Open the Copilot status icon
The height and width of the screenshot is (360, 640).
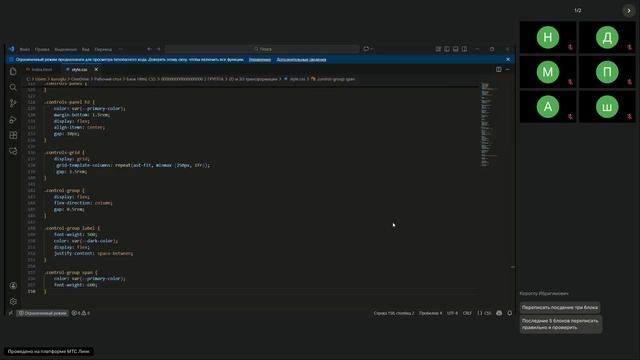pos(499,313)
